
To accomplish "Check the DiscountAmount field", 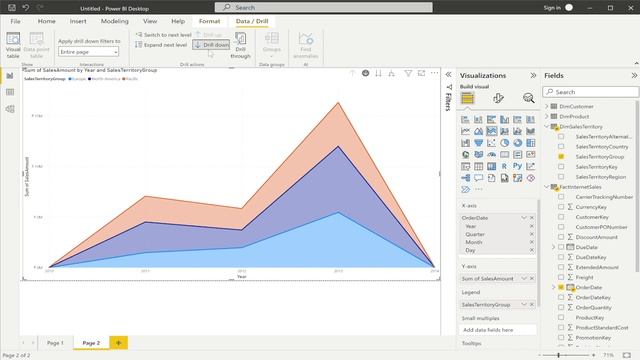I will (x=561, y=237).
